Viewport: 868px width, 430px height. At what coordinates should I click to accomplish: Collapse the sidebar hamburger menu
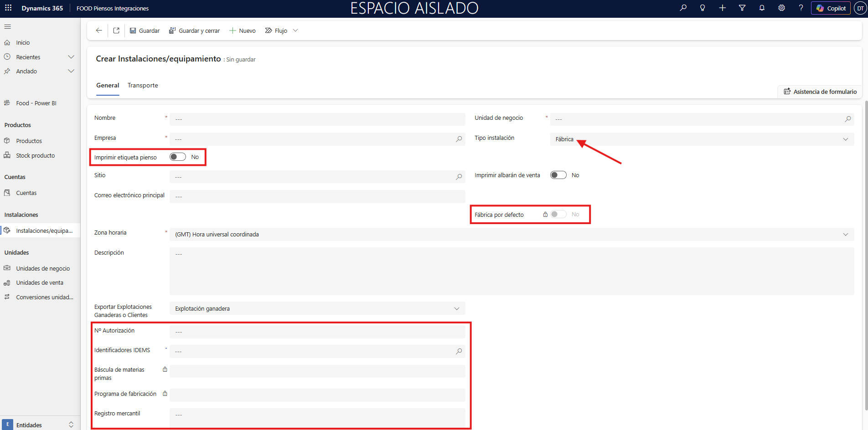(8, 26)
